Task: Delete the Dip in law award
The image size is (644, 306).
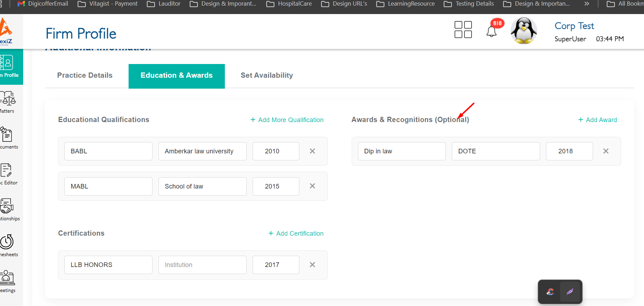Action: (606, 151)
